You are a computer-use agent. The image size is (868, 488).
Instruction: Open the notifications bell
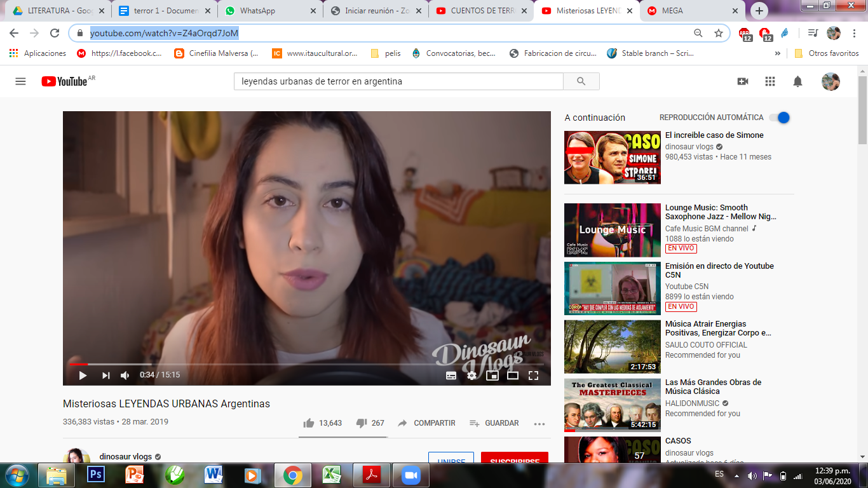click(x=797, y=81)
